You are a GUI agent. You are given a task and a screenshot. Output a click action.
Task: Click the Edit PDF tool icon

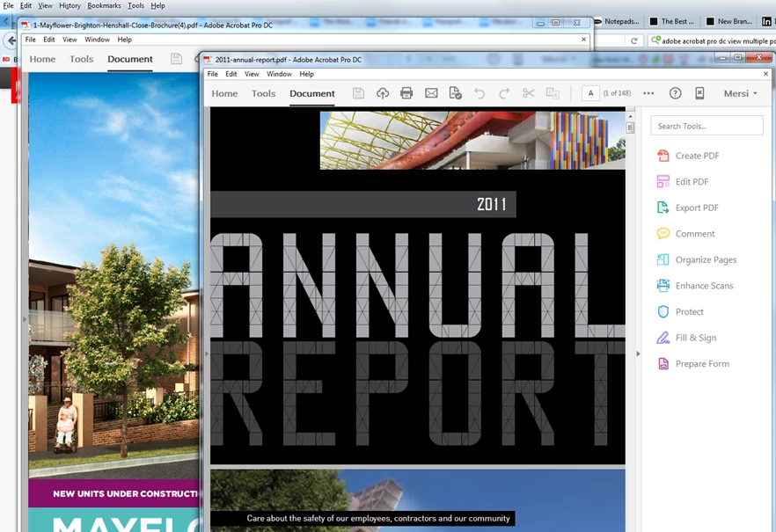click(x=663, y=181)
